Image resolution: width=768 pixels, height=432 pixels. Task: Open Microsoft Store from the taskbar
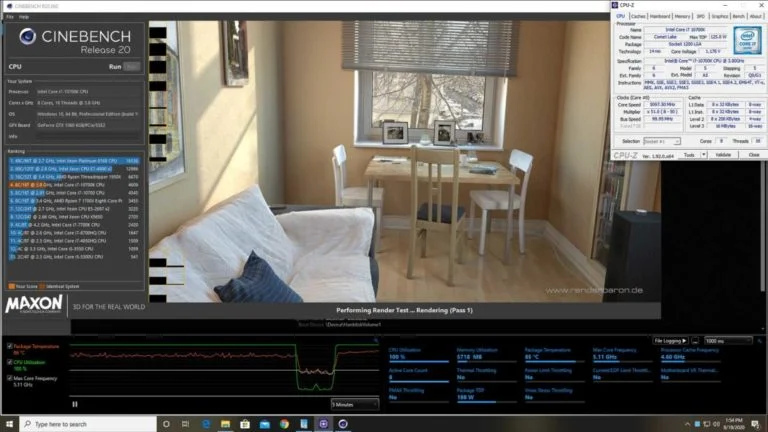tap(245, 424)
